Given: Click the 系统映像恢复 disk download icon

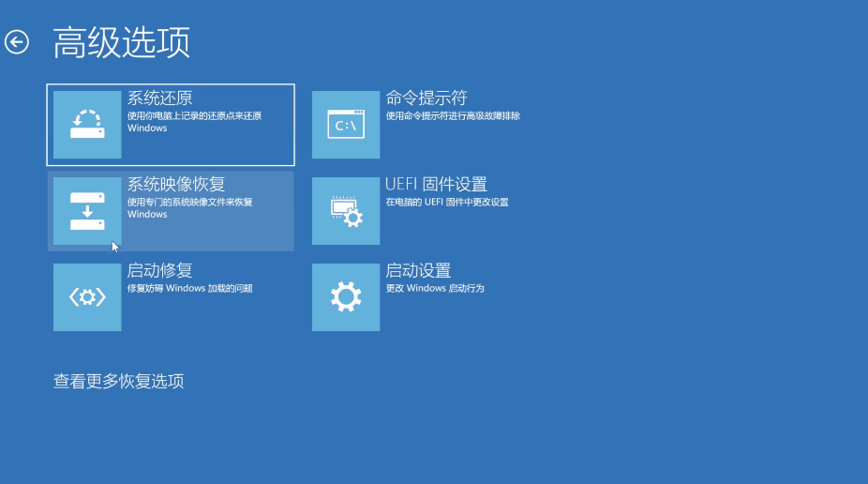Looking at the screenshot, I should [x=87, y=211].
